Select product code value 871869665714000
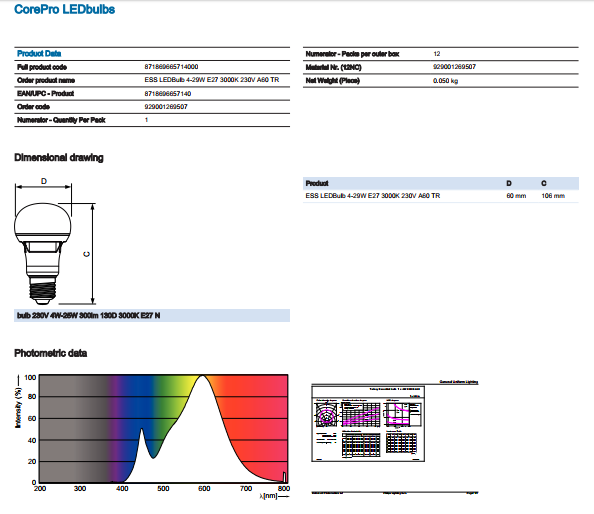This screenshot has width=594, height=514. [171, 67]
